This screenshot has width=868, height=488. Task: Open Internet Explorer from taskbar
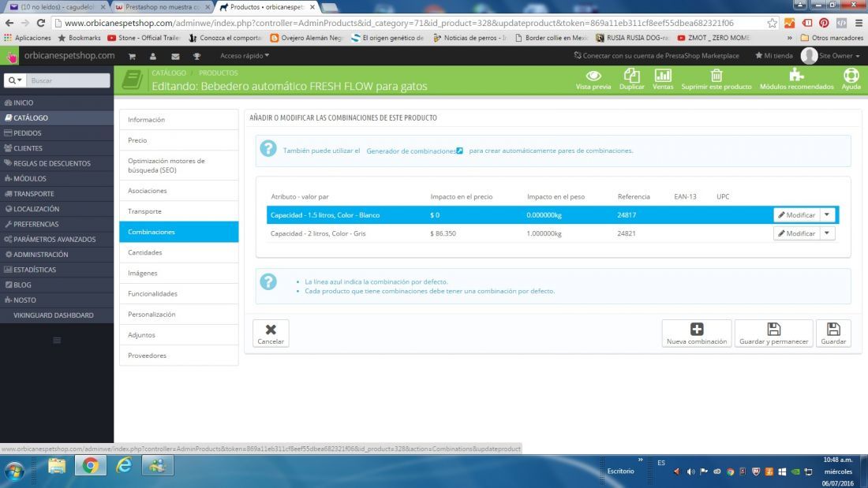[124, 465]
